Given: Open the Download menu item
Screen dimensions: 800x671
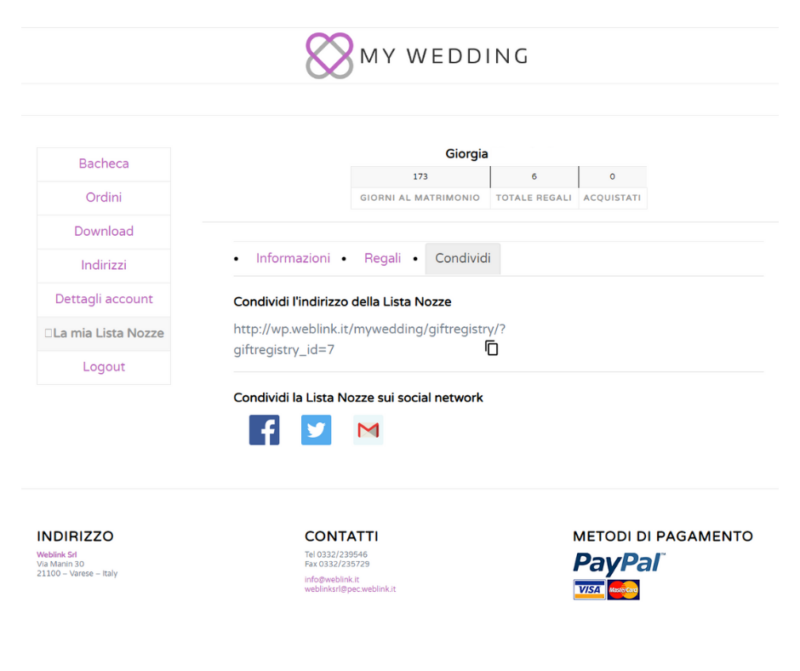Looking at the screenshot, I should [104, 231].
